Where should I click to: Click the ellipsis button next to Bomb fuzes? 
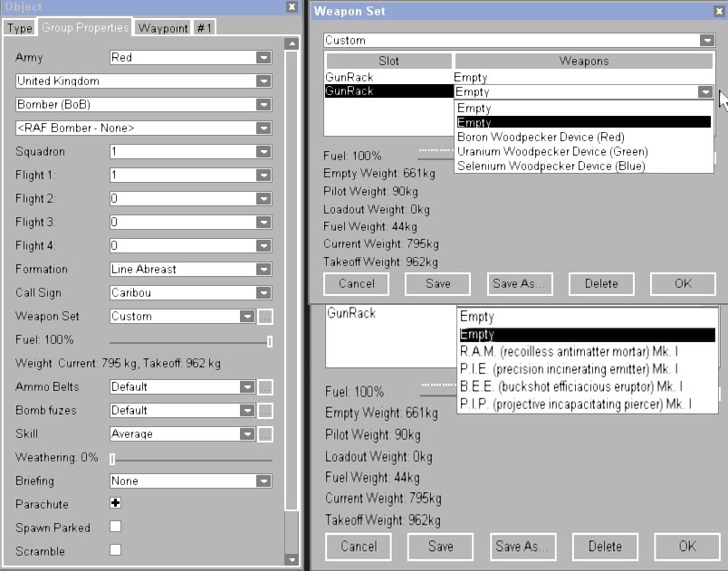click(x=265, y=411)
